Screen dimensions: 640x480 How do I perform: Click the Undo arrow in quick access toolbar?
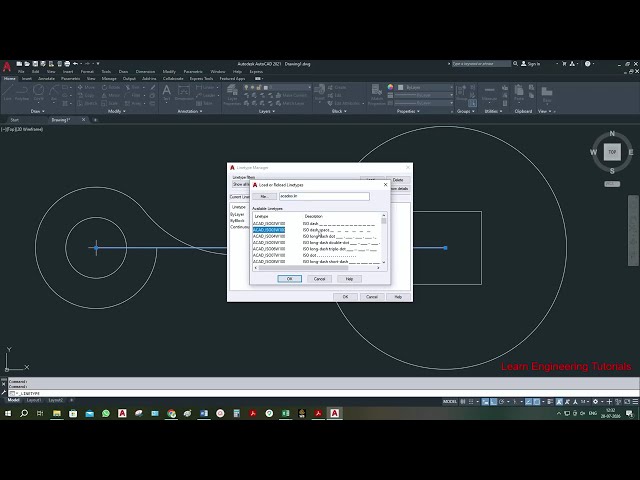tap(75, 64)
